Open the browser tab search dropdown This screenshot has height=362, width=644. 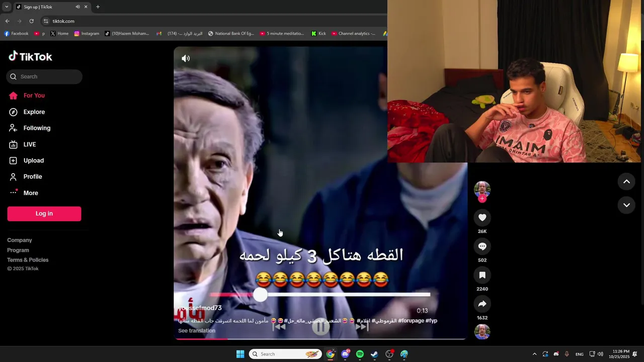pyautogui.click(x=7, y=7)
